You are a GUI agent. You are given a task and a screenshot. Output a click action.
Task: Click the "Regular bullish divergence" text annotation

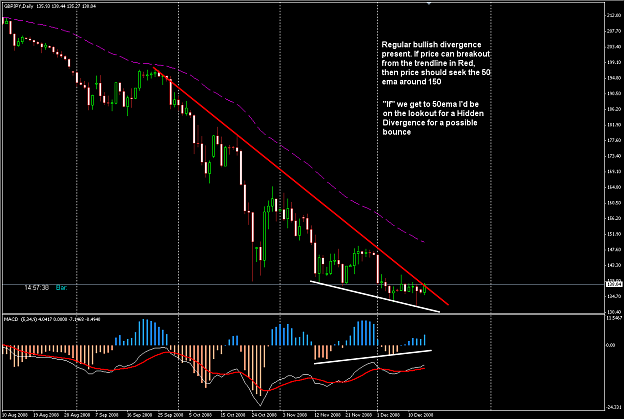coord(436,63)
